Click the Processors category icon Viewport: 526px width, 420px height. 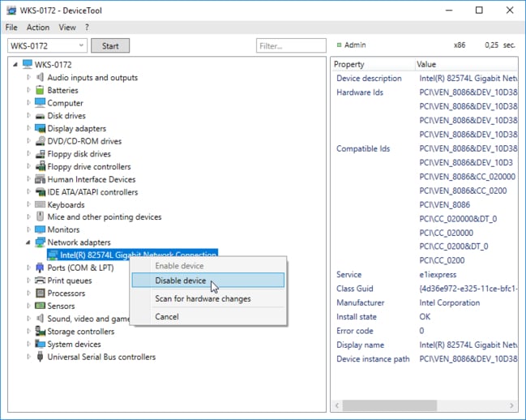40,294
